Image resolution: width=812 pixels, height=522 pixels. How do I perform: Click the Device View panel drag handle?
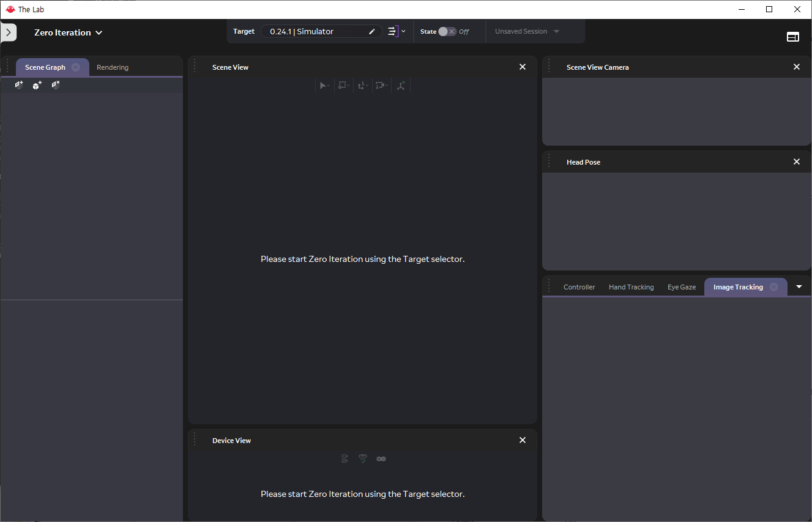click(195, 439)
